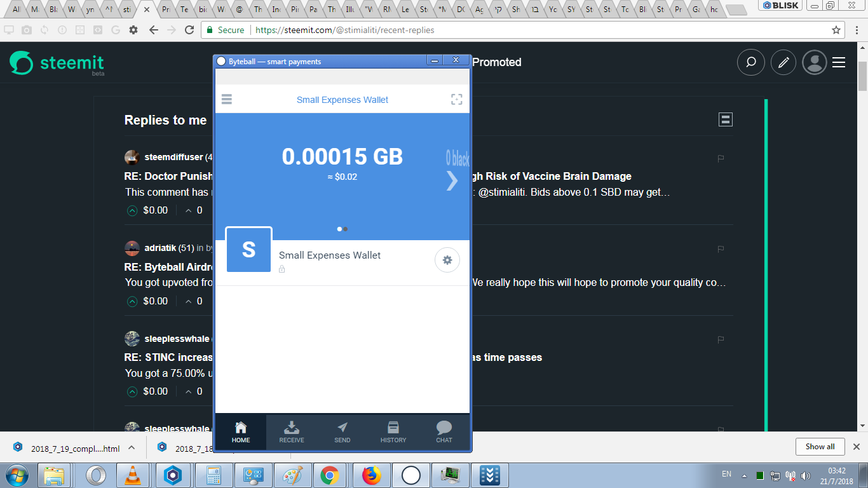Show the next balance with the right chevron

point(452,180)
